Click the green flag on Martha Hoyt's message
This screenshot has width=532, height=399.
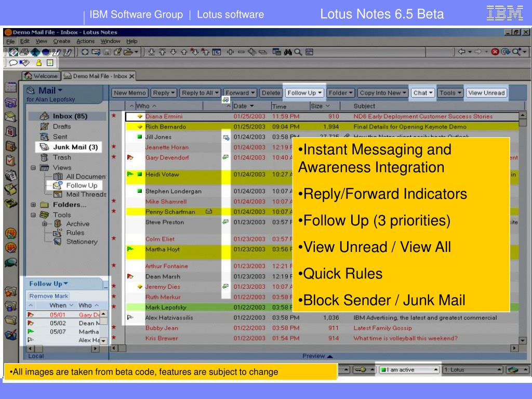pos(130,249)
